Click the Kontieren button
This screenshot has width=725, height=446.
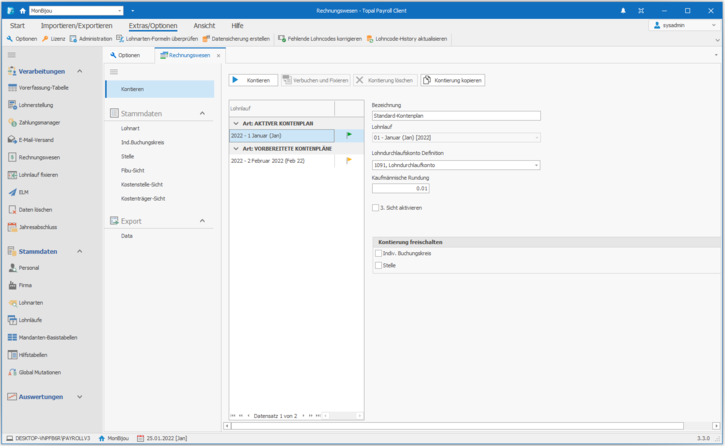pos(254,79)
